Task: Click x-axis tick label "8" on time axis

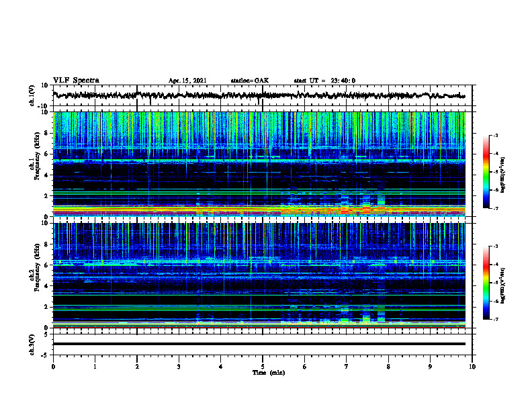Action: click(388, 367)
